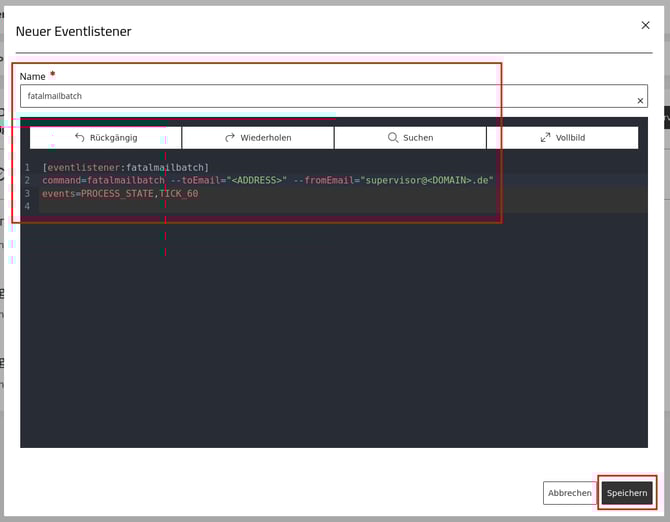Click the fullscreen expand icon on Vollbild
The height and width of the screenshot is (522, 670).
(545, 138)
